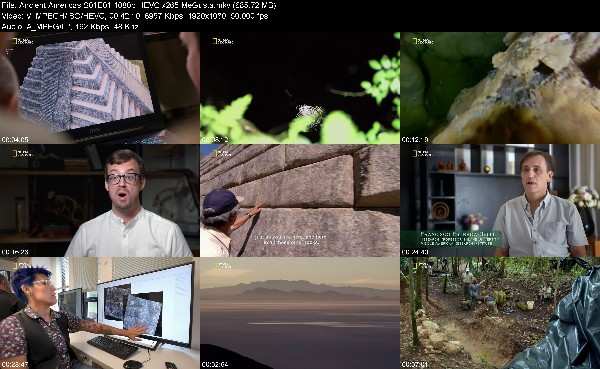The width and height of the screenshot is (600, 369).
Task: Click the channel logo on cave rock thumbnail
Action: [423, 41]
